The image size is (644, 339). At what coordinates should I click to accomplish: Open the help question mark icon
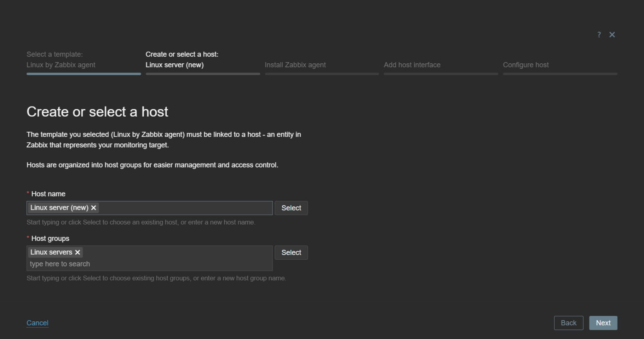pos(599,35)
